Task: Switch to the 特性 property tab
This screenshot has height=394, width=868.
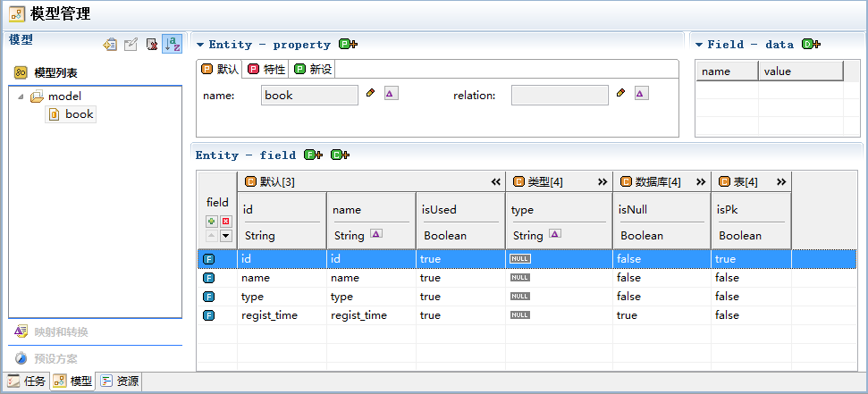Action: pyautogui.click(x=266, y=69)
